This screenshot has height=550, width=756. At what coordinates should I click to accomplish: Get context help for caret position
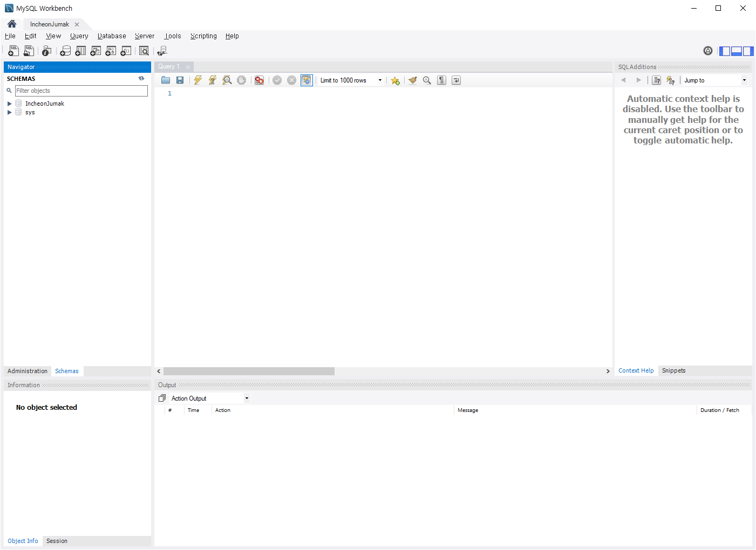pyautogui.click(x=656, y=80)
